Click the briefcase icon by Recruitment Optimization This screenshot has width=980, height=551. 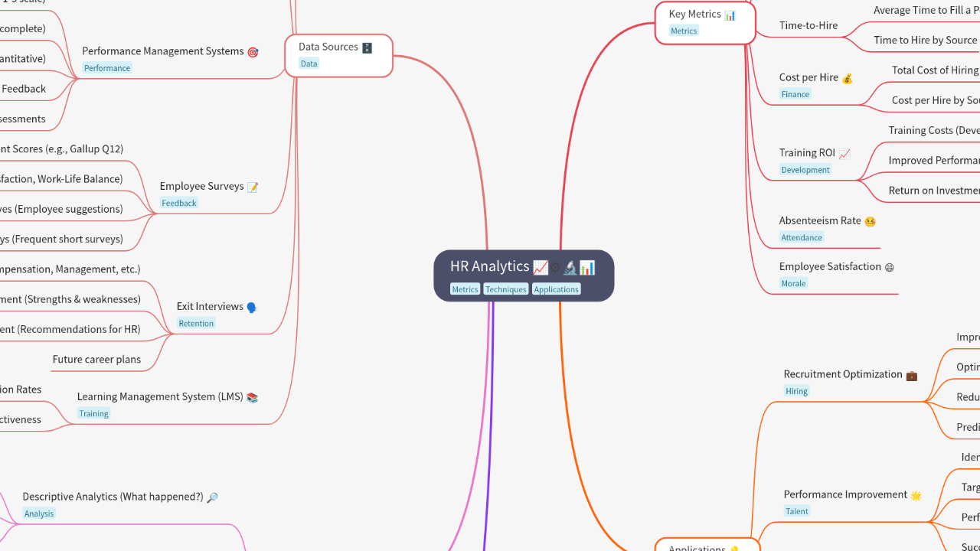(911, 375)
